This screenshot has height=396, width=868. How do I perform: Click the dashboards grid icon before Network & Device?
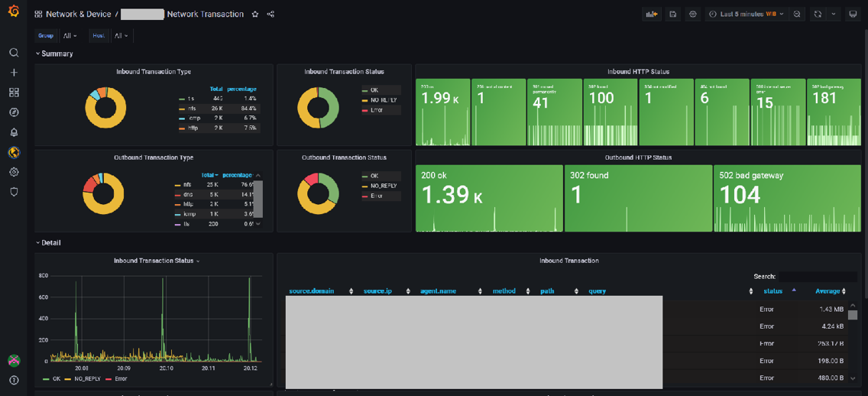tap(38, 15)
